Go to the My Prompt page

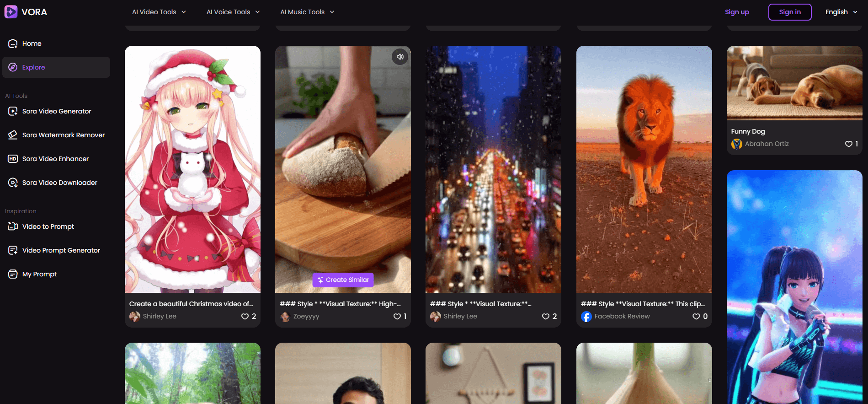coord(39,274)
